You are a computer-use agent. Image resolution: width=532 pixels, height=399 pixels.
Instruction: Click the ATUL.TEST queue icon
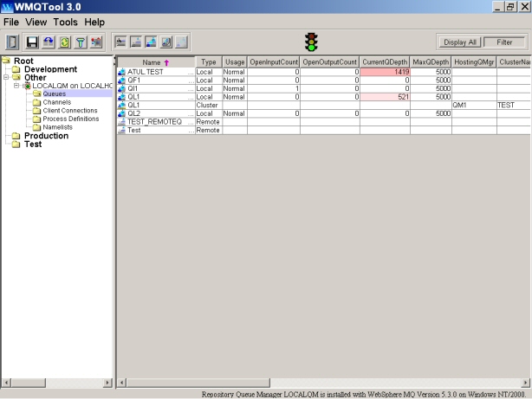121,72
